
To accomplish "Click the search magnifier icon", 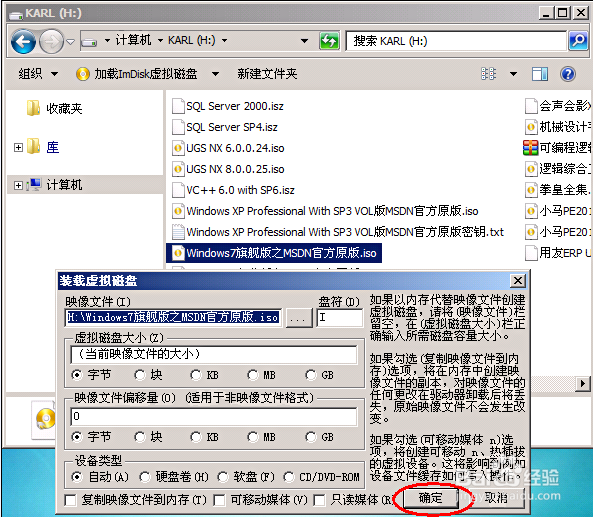I will [578, 41].
